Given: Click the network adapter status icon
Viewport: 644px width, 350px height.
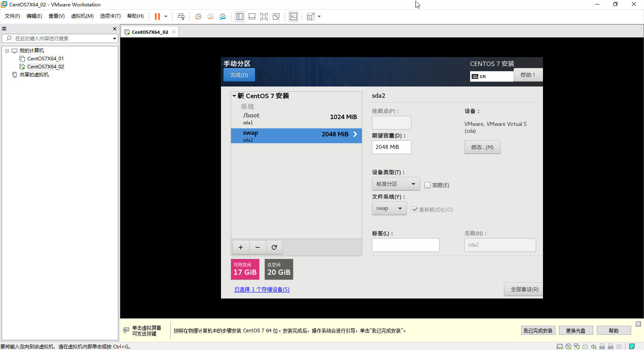Looking at the screenshot, I should point(577,346).
